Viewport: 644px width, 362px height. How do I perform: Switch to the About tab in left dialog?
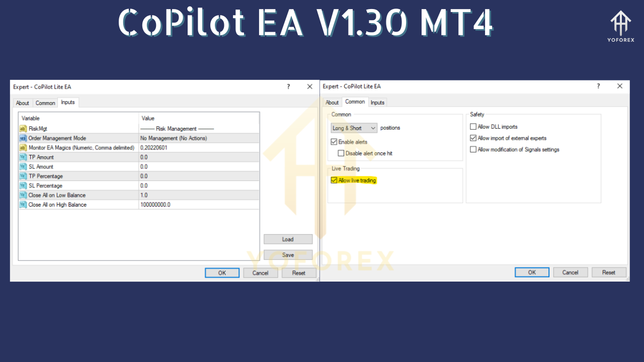pyautogui.click(x=22, y=103)
